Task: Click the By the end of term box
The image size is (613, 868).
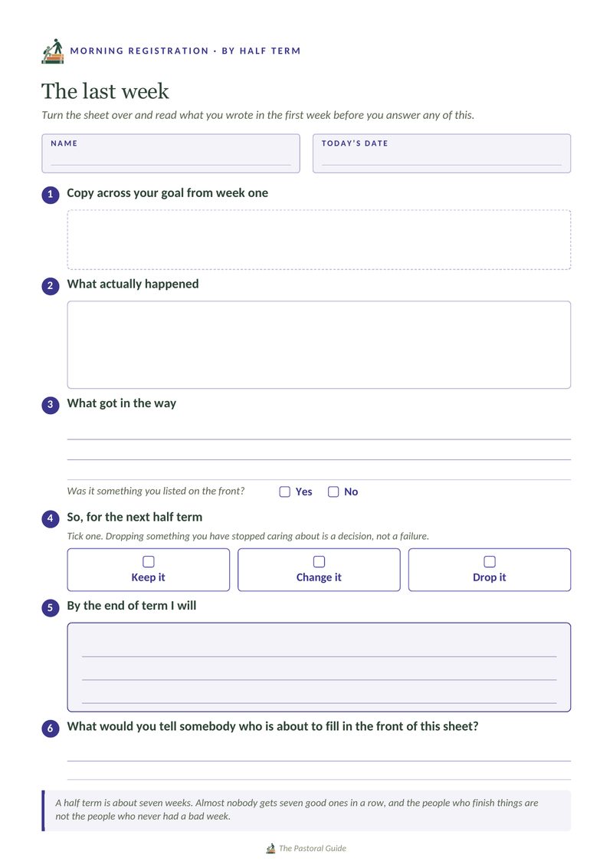Action: tap(319, 667)
